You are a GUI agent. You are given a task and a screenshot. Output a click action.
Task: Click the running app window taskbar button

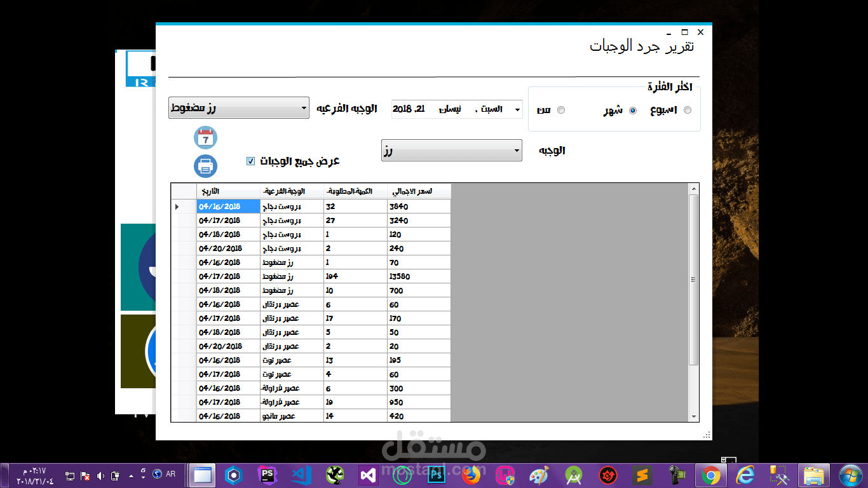click(x=203, y=475)
